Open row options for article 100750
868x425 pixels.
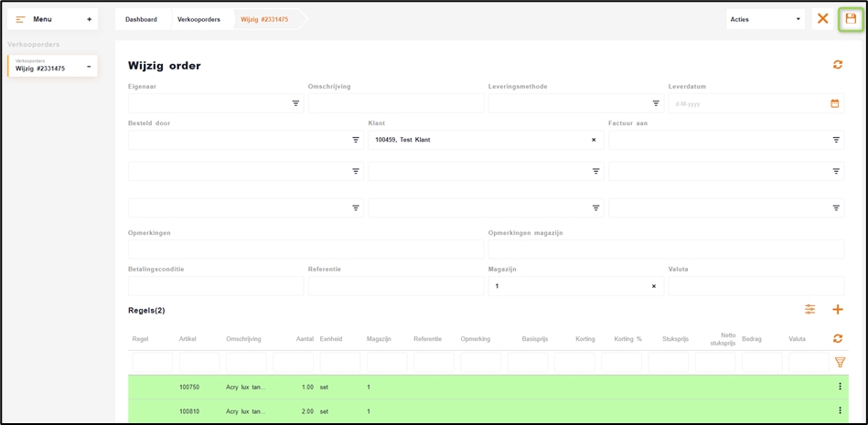pyautogui.click(x=840, y=387)
